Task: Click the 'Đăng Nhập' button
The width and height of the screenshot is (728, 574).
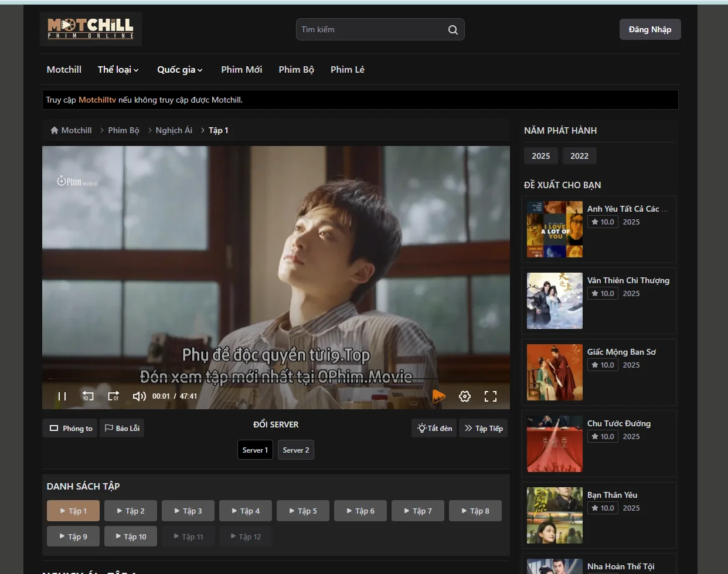Action: [650, 29]
